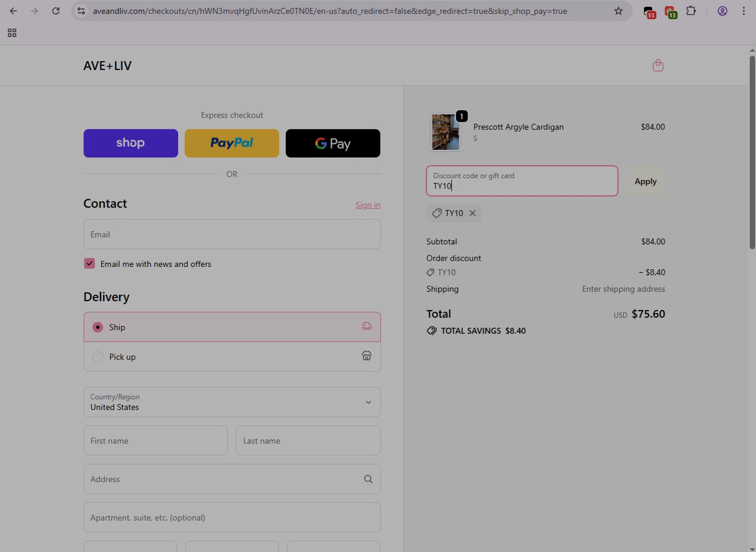This screenshot has height=552, width=756.
Task: Click the Prescott Argyle Cardigan thumbnail
Action: tap(446, 132)
